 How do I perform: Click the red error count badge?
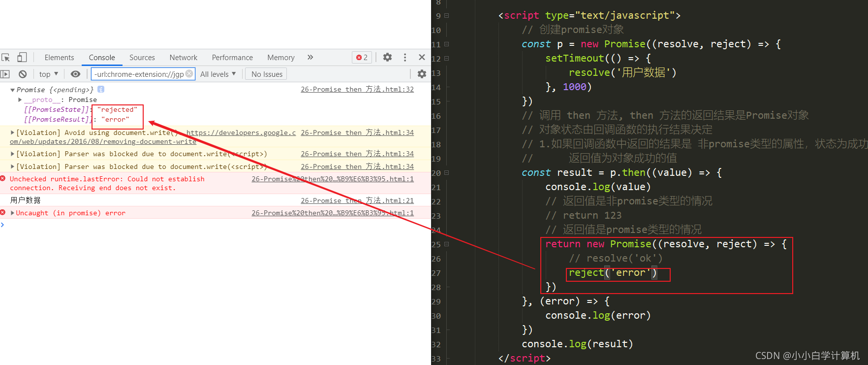click(x=362, y=58)
